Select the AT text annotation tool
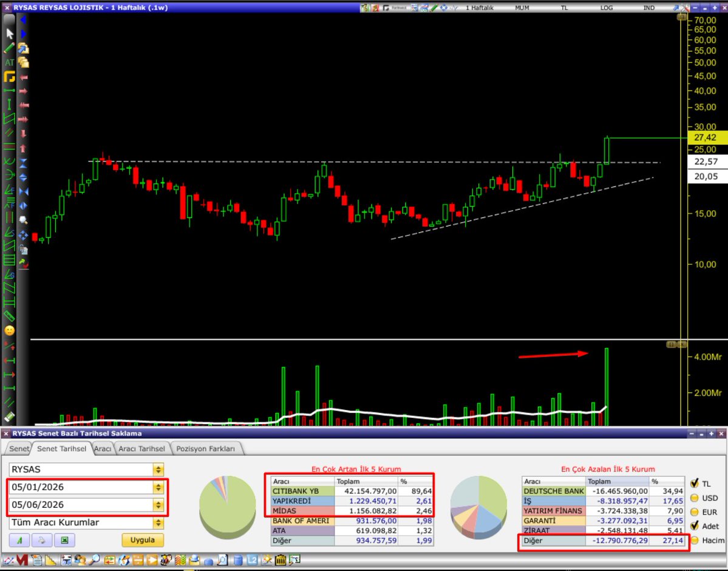Screen dimensions: 728x571 9,63
